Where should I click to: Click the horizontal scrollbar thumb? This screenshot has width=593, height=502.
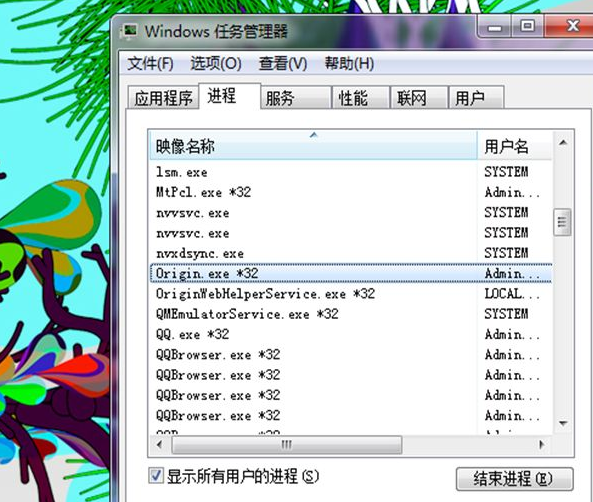tap(287, 444)
